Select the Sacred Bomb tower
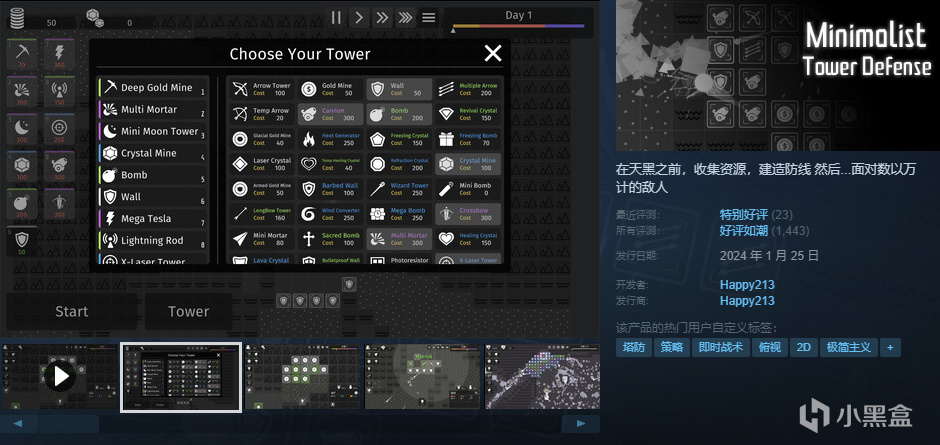This screenshot has height=445, width=940. coord(331,239)
